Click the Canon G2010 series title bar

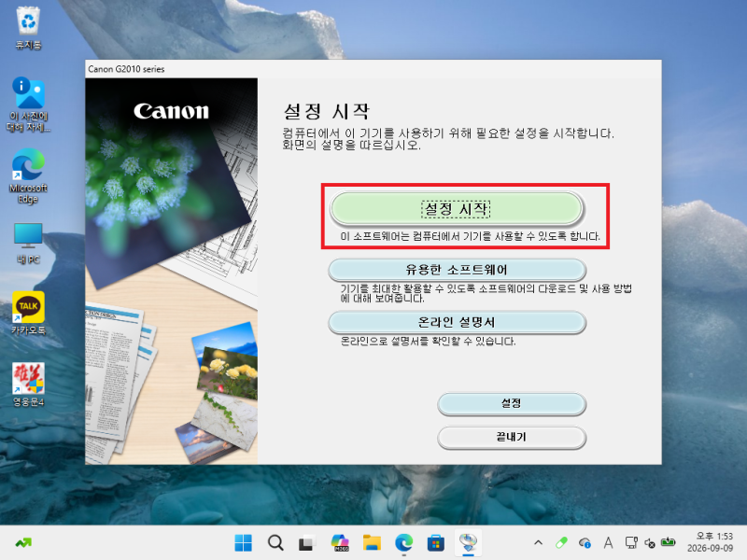[x=373, y=69]
